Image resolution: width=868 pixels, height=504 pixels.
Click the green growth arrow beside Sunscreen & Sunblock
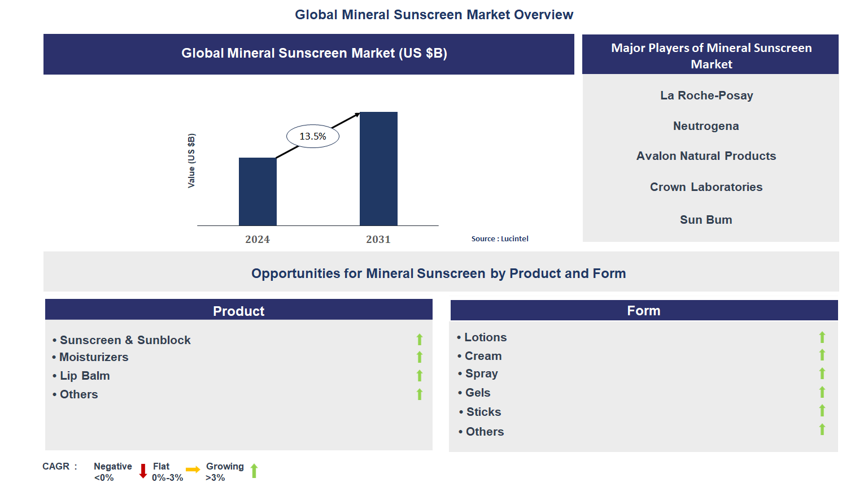tap(420, 340)
